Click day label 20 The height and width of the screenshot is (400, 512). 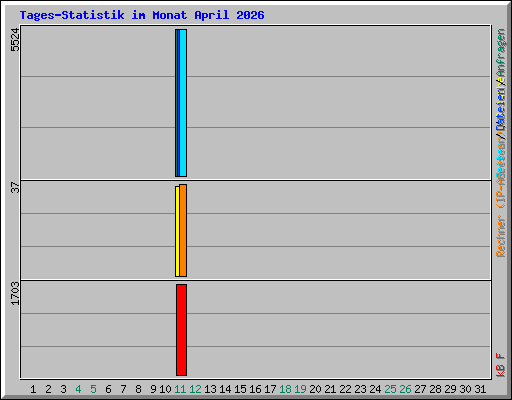point(315,389)
